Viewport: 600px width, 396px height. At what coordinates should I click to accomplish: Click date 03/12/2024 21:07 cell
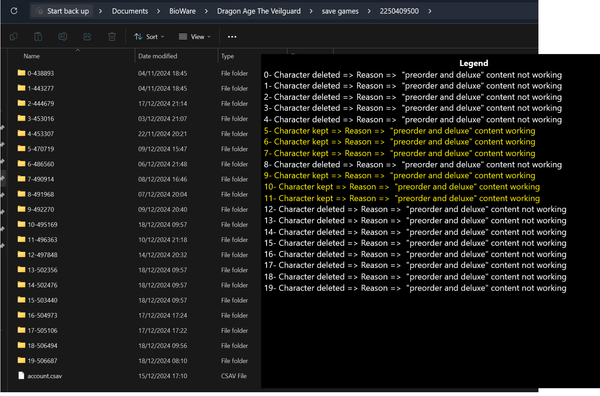tap(163, 119)
